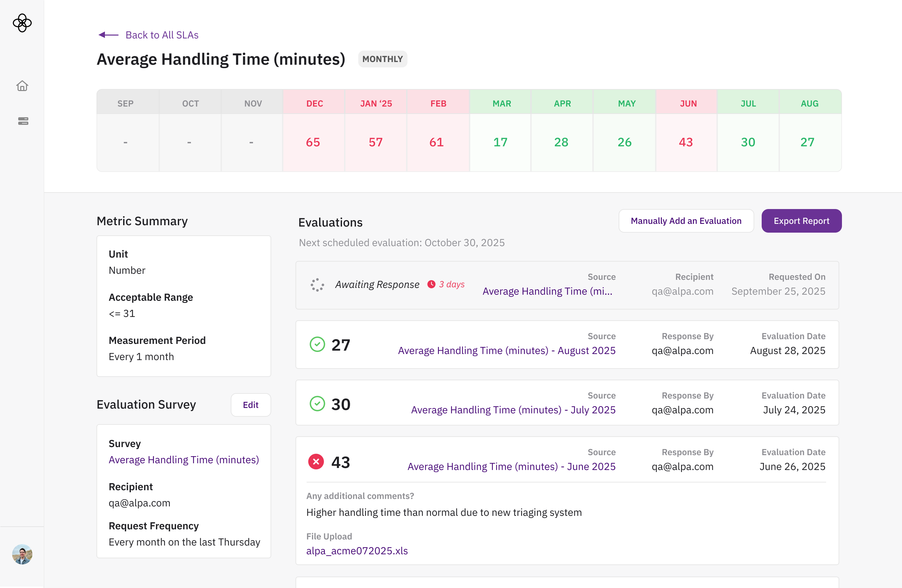Click the flower logo icon in sidebar
The image size is (902, 588).
pos(22,23)
